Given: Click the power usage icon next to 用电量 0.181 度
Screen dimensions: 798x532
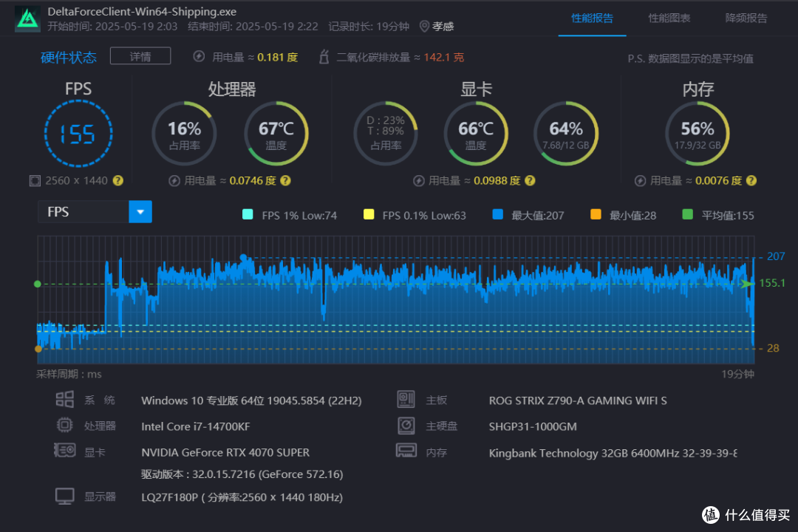Looking at the screenshot, I should click(x=199, y=56).
